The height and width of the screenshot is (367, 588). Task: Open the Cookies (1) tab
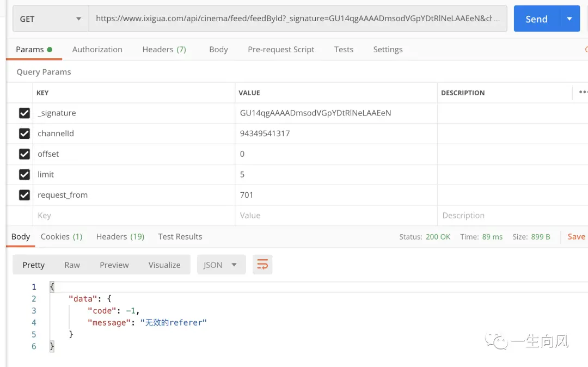click(x=62, y=236)
